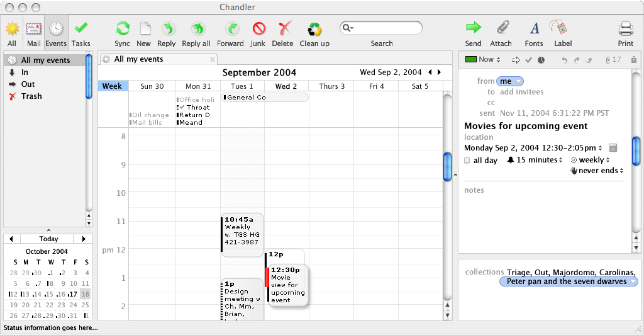
Task: Select Trash in the sidebar
Action: point(31,96)
